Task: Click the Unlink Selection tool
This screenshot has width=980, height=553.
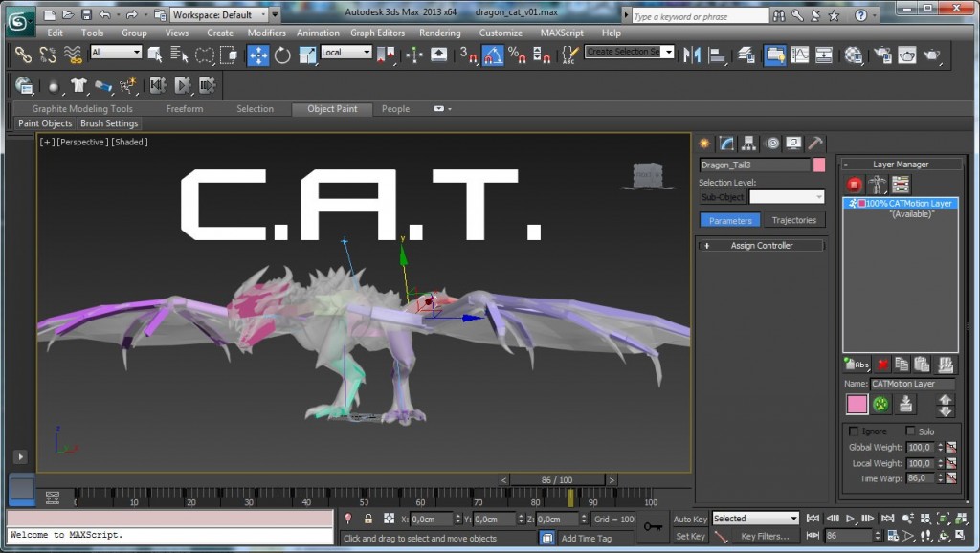Action: 48,55
